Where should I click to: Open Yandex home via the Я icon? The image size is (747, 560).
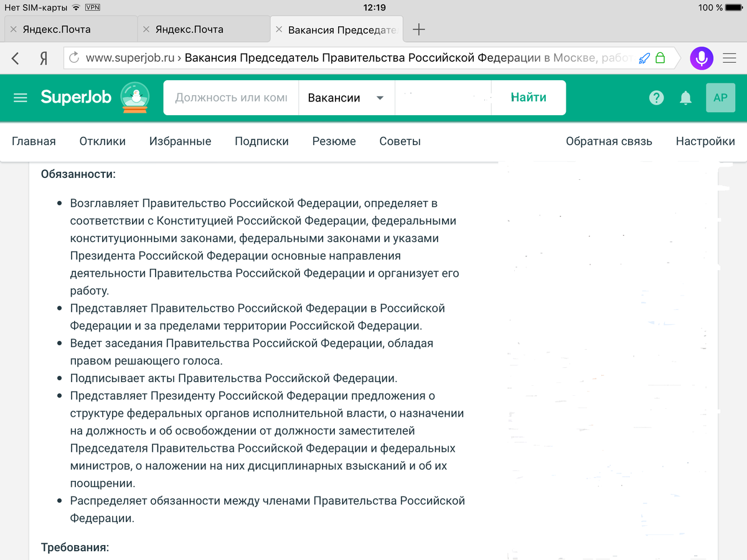pos(44,58)
